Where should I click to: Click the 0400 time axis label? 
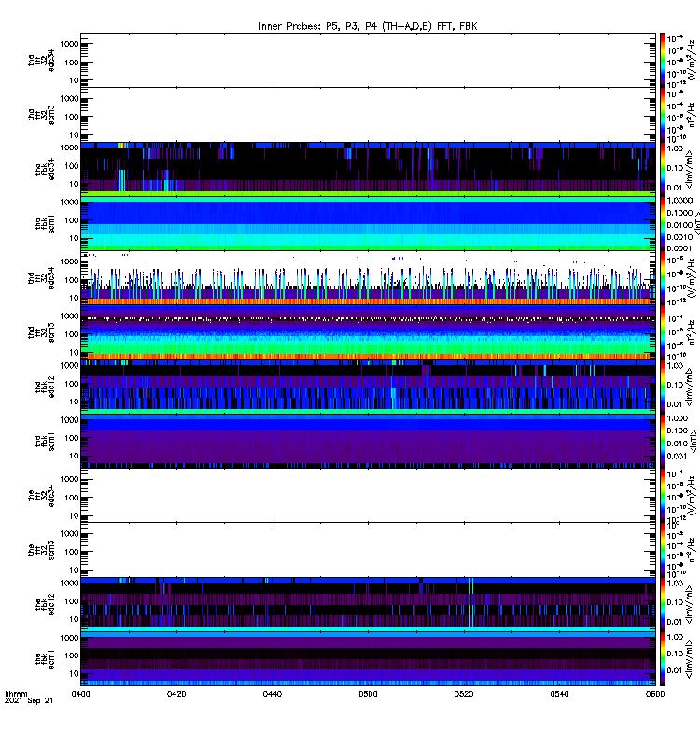click(80, 694)
